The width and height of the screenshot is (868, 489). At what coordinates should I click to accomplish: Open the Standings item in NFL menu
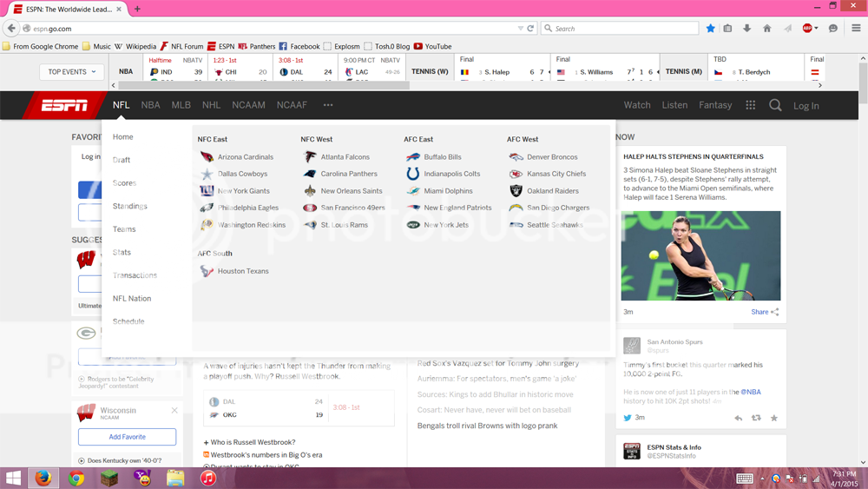[130, 206]
